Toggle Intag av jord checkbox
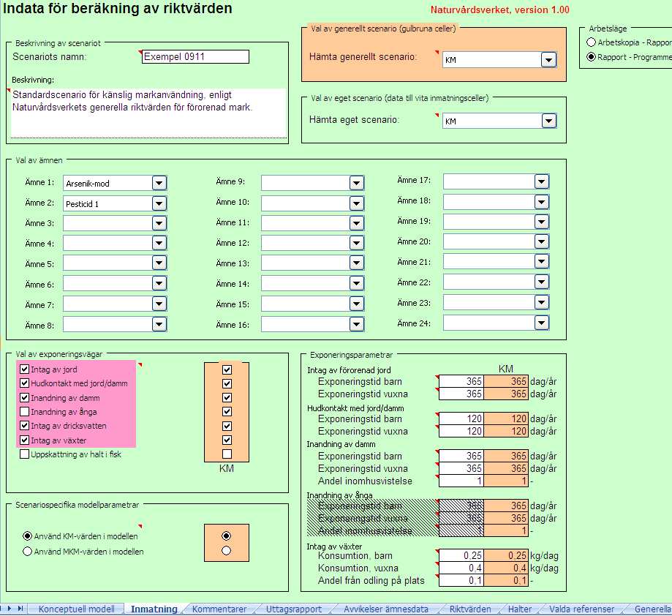 click(24, 369)
